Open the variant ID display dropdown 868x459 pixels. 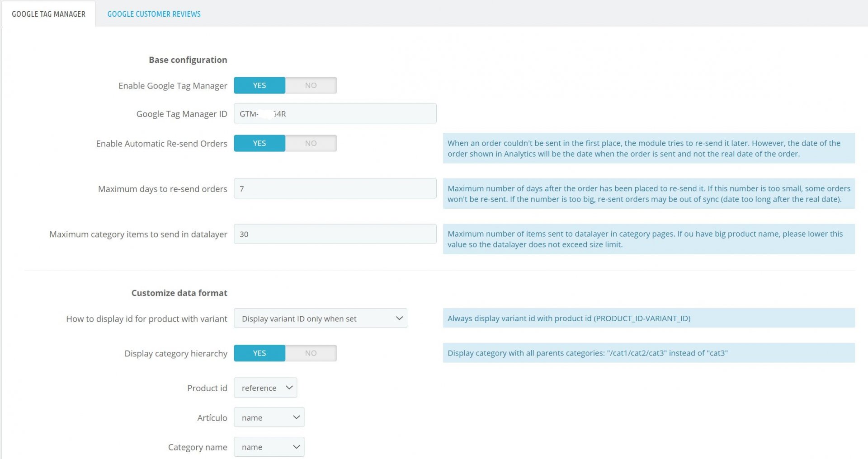[x=321, y=318]
